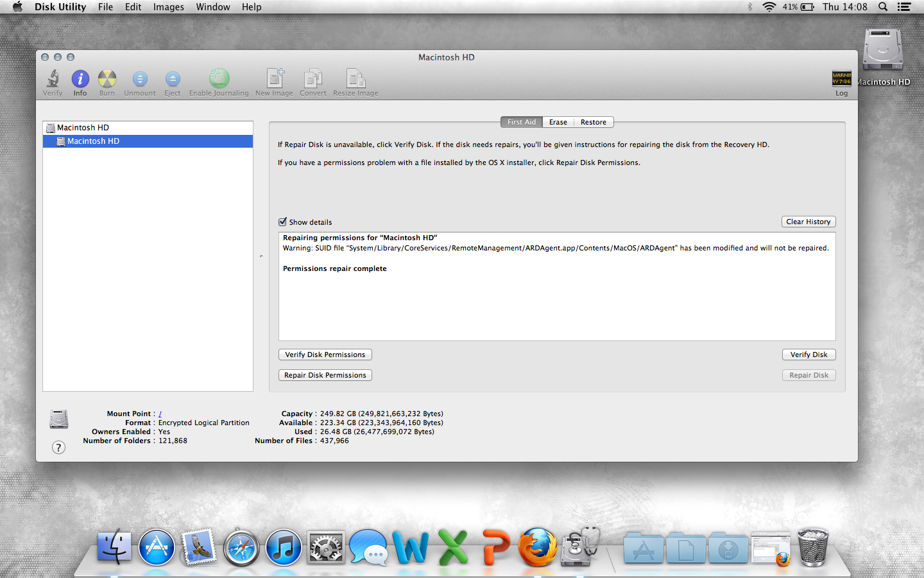Open iTunes from the Dock
The height and width of the screenshot is (578, 924).
pos(284,548)
